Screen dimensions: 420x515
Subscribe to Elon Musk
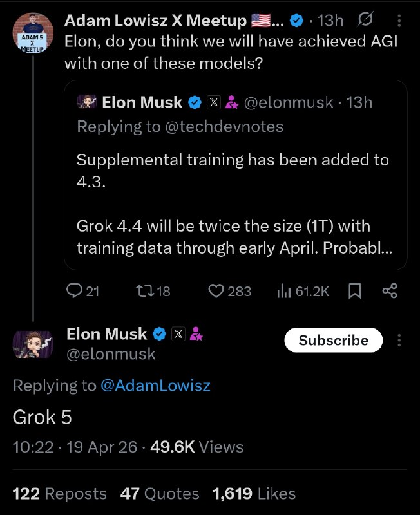click(x=334, y=340)
